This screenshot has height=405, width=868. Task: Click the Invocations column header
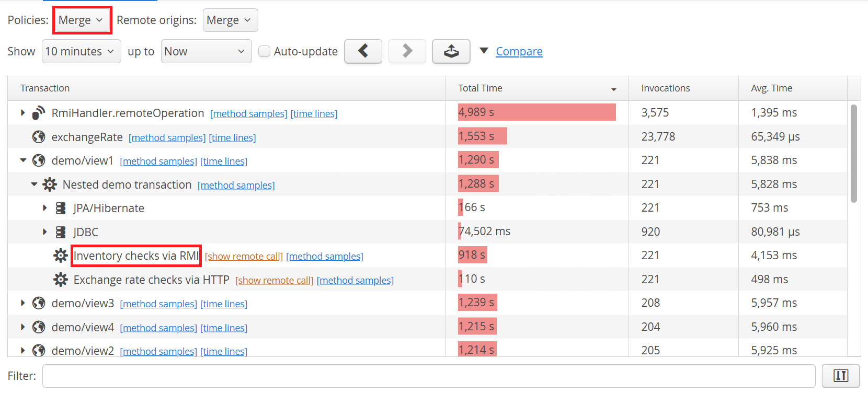[665, 88]
